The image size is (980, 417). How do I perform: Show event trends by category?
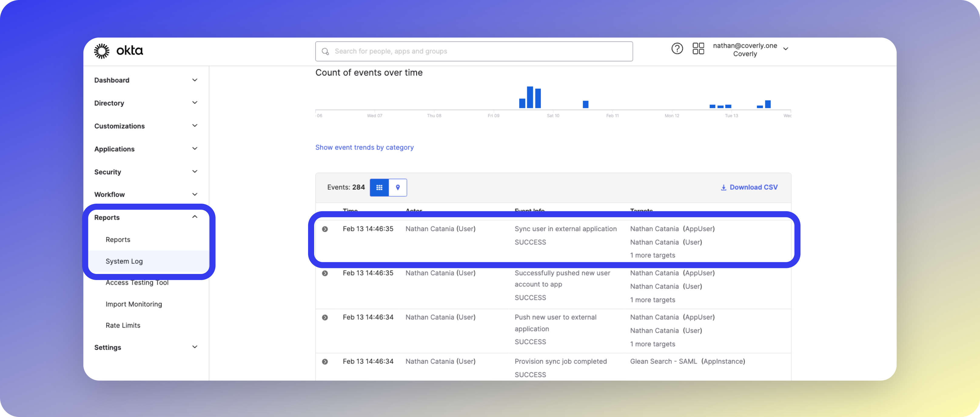(364, 148)
